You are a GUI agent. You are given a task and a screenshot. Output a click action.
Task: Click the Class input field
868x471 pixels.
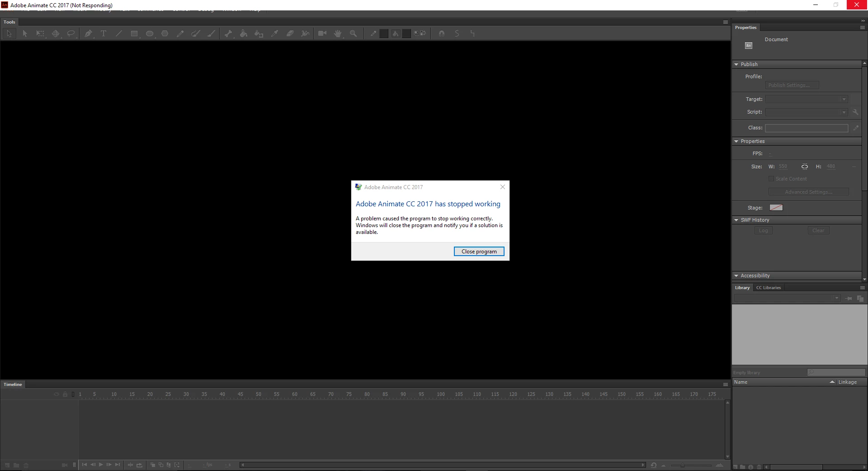807,128
